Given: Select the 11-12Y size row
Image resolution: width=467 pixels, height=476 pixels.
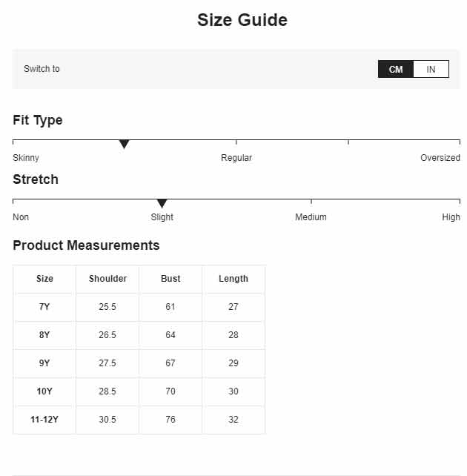Looking at the screenshot, I should 139,420.
